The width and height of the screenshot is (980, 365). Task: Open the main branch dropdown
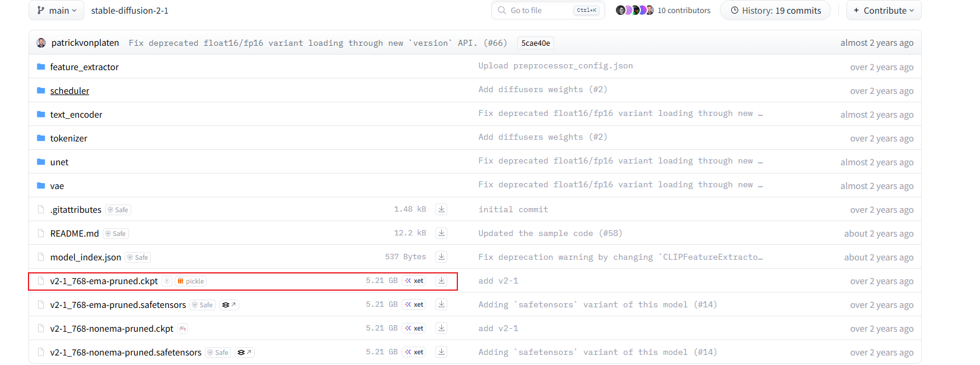point(57,11)
